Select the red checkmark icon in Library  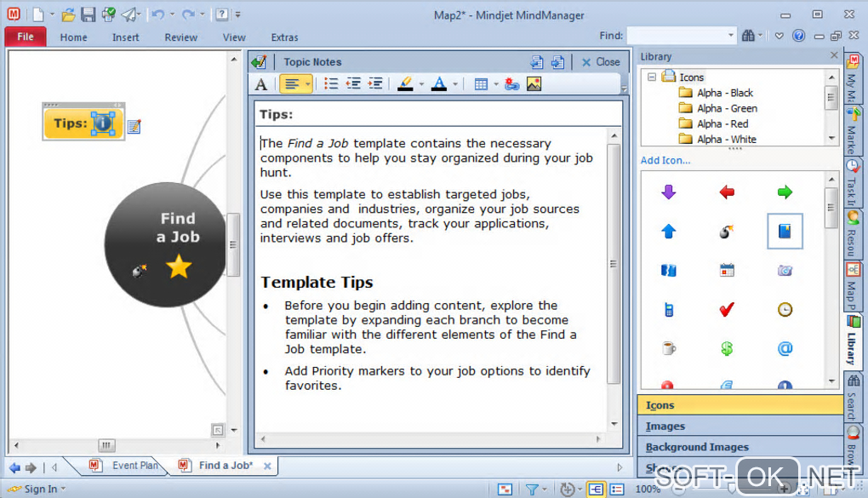(x=727, y=309)
